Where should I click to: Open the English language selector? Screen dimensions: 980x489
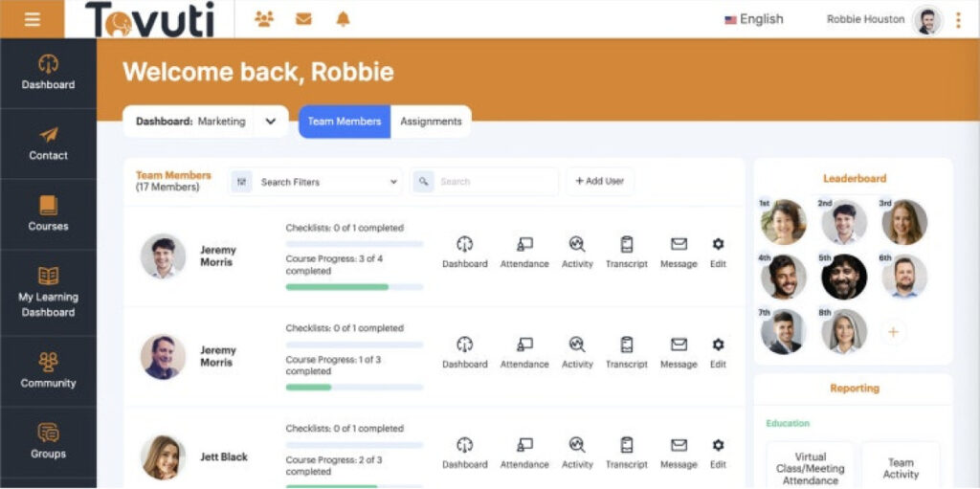point(754,19)
